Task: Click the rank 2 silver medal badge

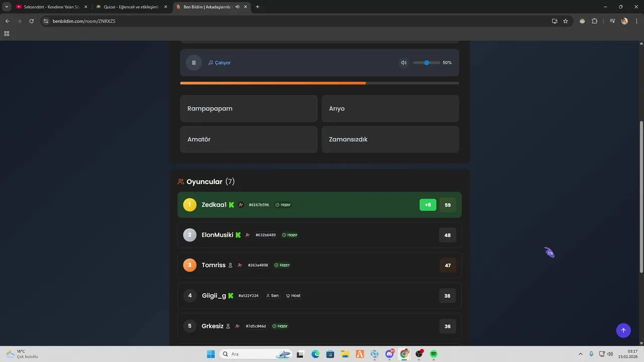Action: tap(190, 235)
